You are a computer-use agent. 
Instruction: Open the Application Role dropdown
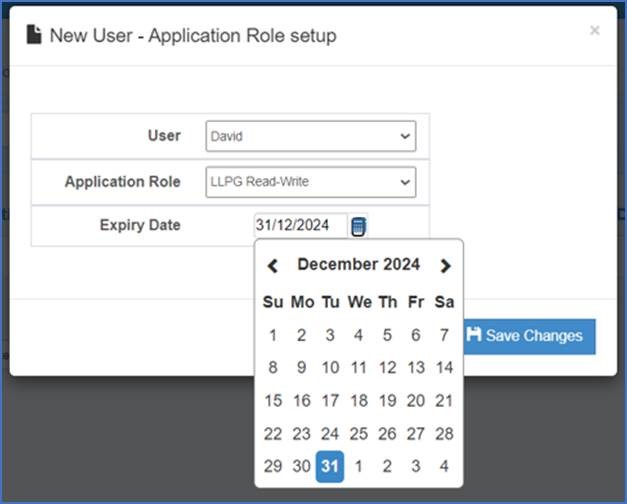tap(311, 182)
